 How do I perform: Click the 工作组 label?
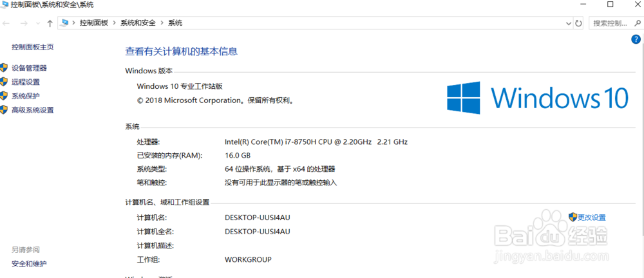148,259
